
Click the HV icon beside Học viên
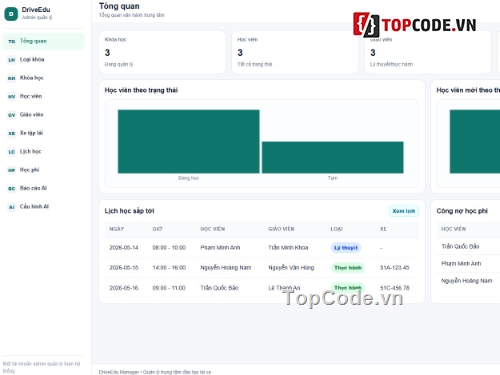[x=12, y=97]
